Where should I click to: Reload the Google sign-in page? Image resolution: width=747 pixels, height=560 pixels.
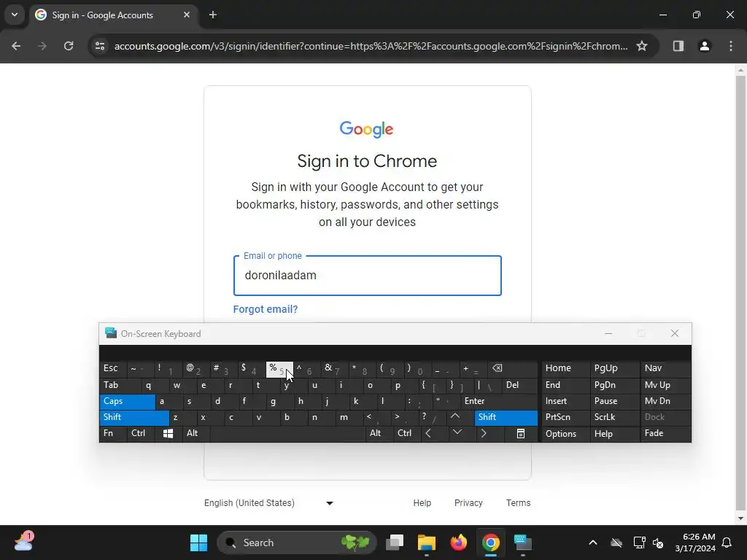(69, 46)
